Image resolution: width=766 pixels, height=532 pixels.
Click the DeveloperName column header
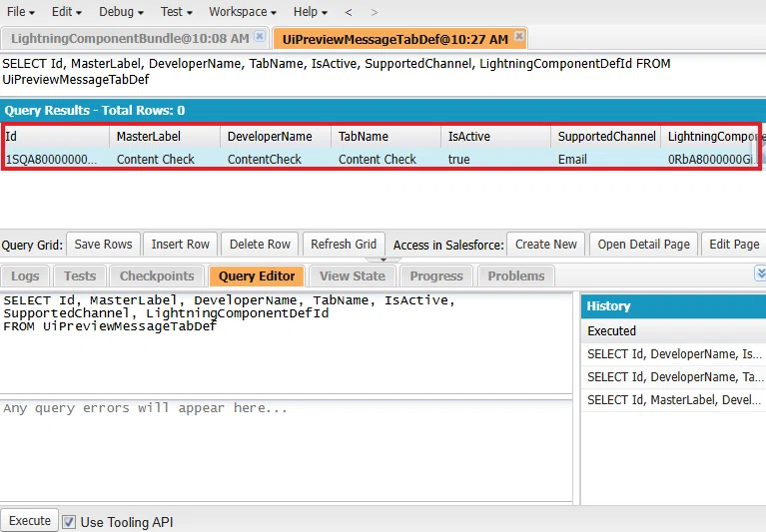[x=276, y=136]
